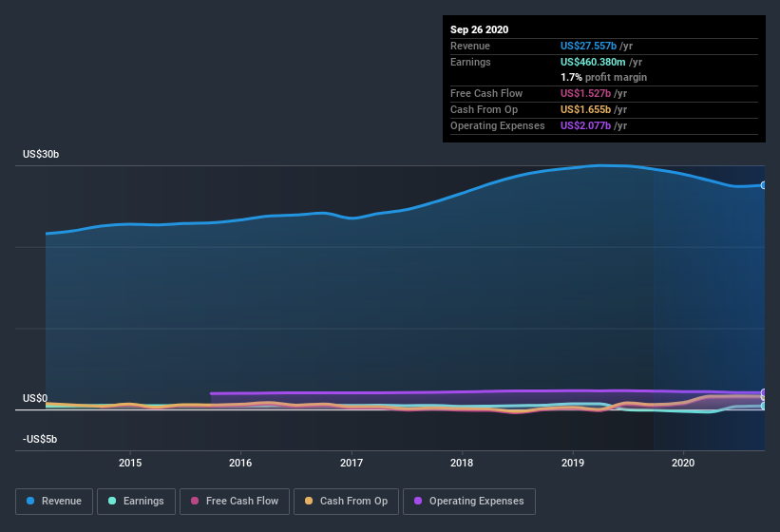Screen dimensions: 780x532
Task: Click the US$30b y-axis label
Action: [41, 155]
